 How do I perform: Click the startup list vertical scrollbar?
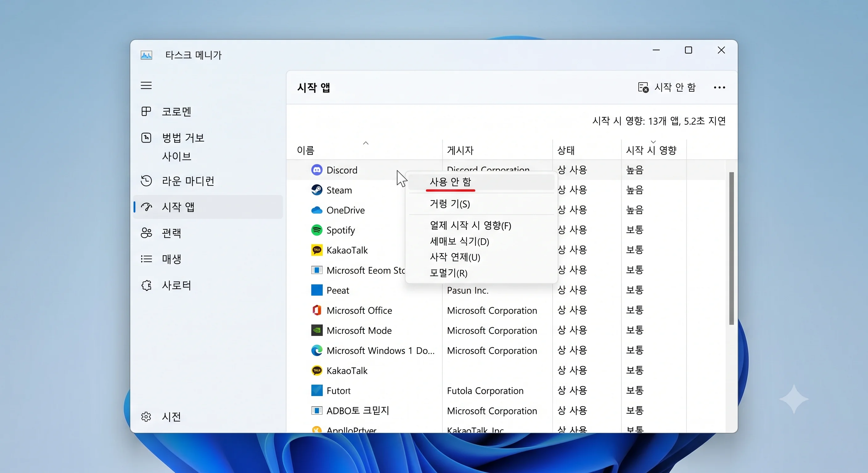pyautogui.click(x=731, y=249)
